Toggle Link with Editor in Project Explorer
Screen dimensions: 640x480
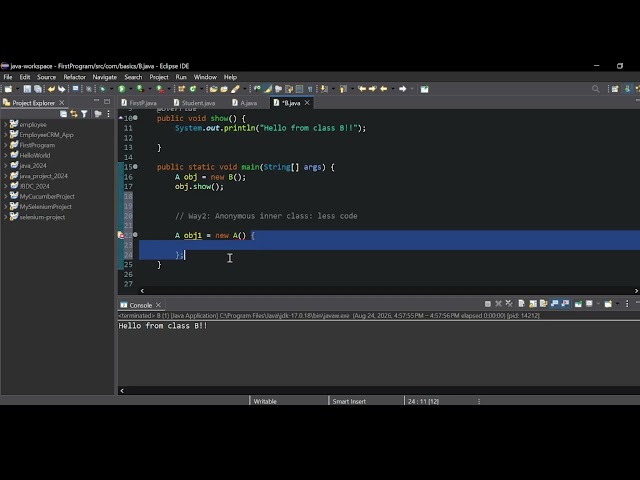(74, 114)
